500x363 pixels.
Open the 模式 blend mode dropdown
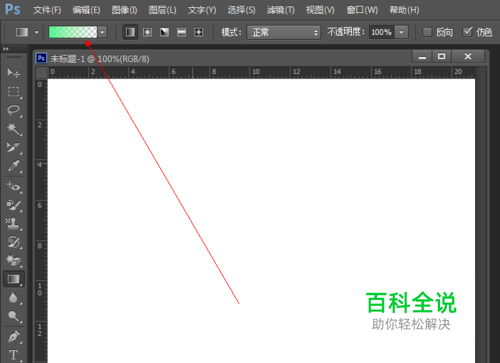(284, 32)
